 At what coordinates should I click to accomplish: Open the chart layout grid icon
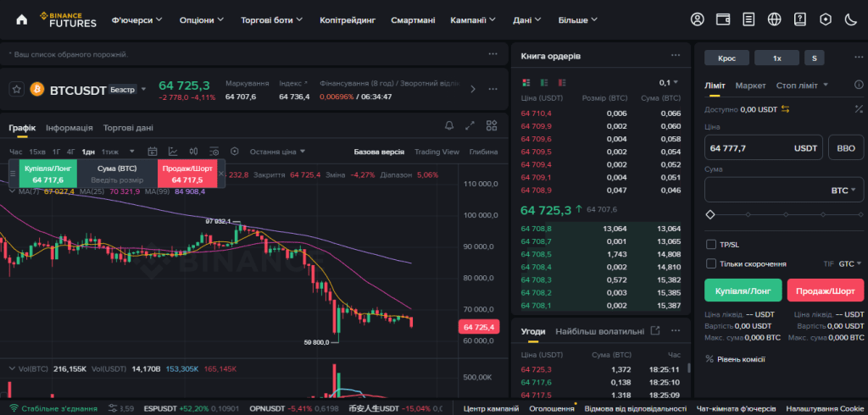pos(492,126)
